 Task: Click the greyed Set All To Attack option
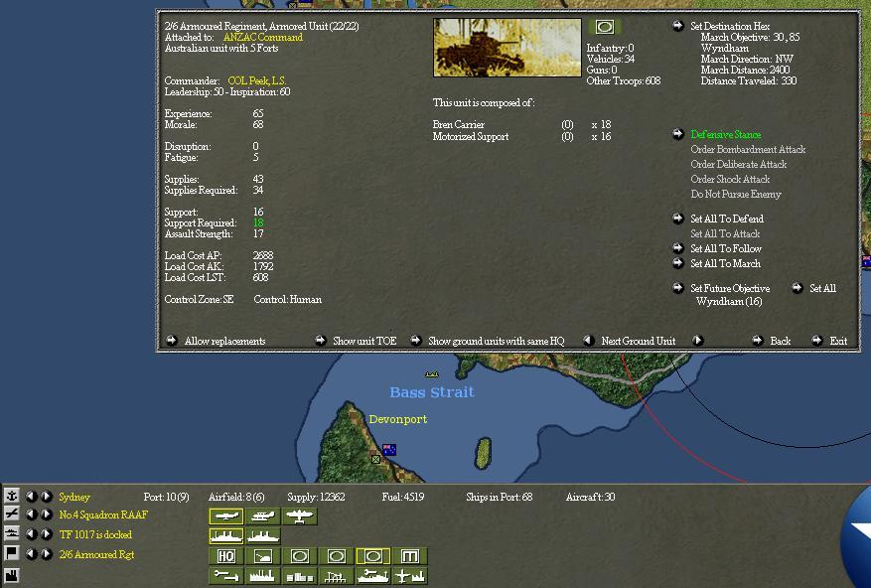pyautogui.click(x=725, y=234)
